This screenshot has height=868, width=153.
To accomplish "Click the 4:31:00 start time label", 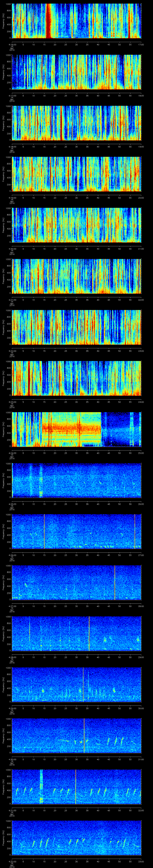I will point(12,810).
